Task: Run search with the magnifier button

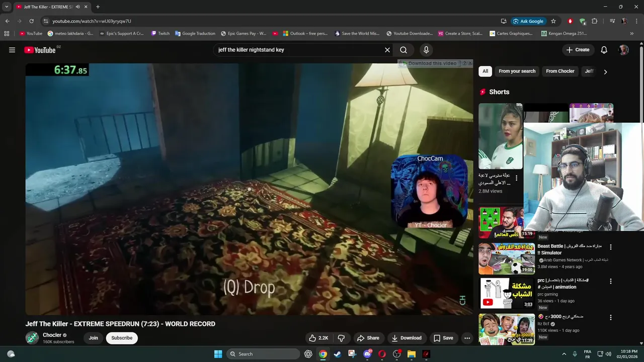Action: (404, 50)
